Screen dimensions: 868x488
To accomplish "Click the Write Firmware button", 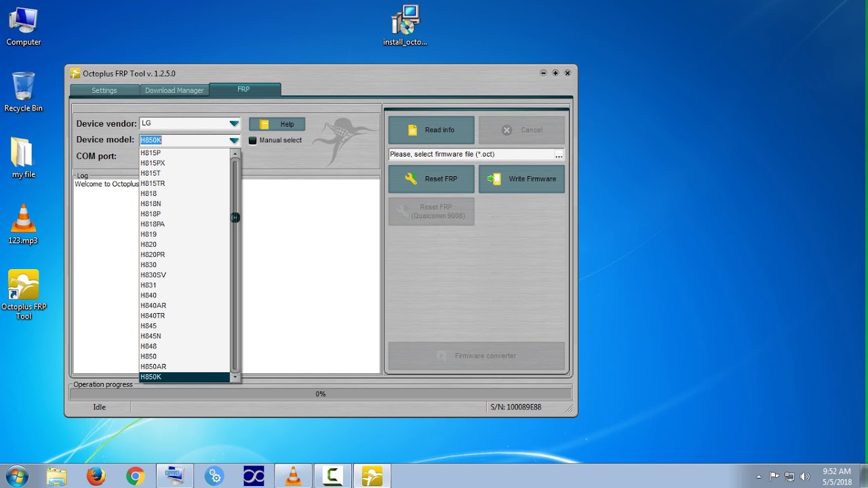I will 521,179.
